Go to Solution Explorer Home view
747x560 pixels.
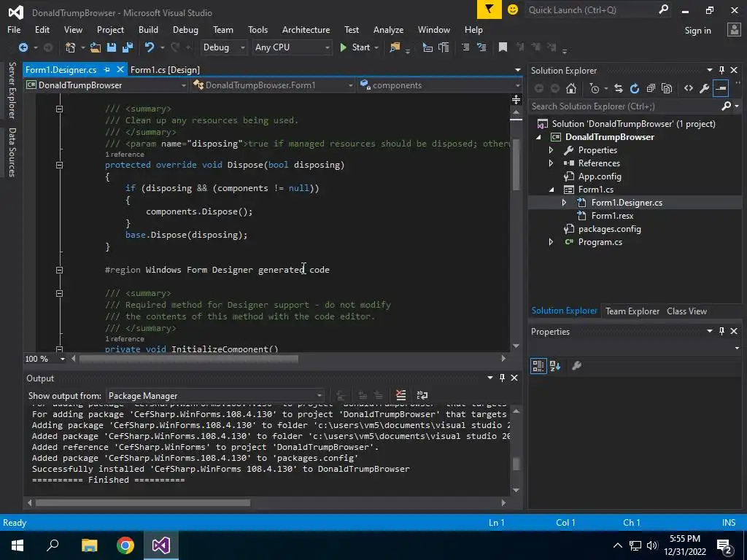[x=571, y=88]
